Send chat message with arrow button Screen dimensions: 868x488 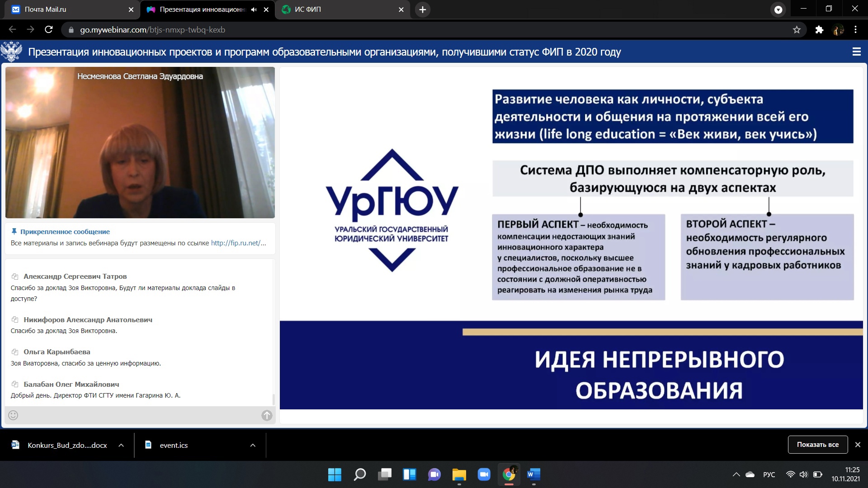pos(267,415)
